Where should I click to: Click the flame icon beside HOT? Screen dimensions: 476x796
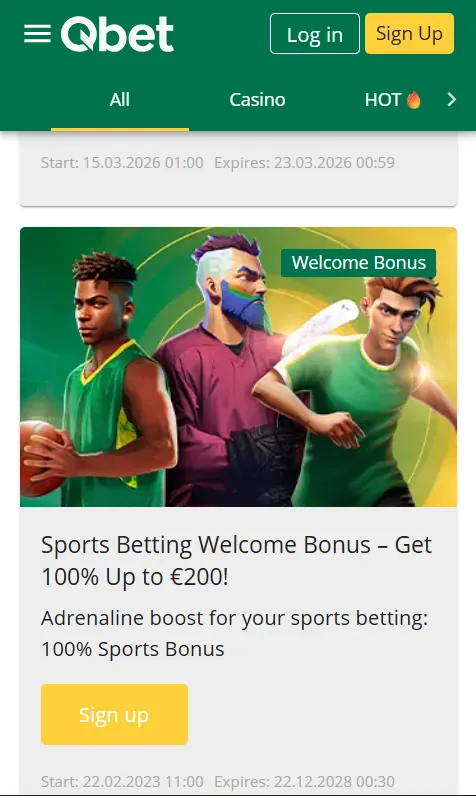click(414, 100)
